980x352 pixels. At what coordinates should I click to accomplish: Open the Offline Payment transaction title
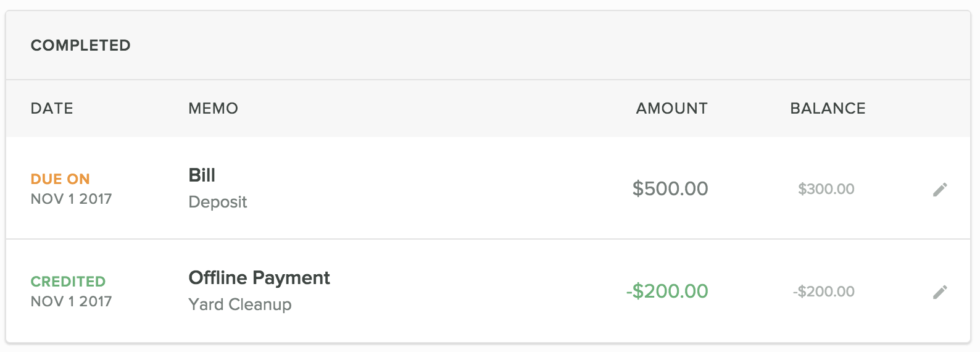tap(259, 278)
